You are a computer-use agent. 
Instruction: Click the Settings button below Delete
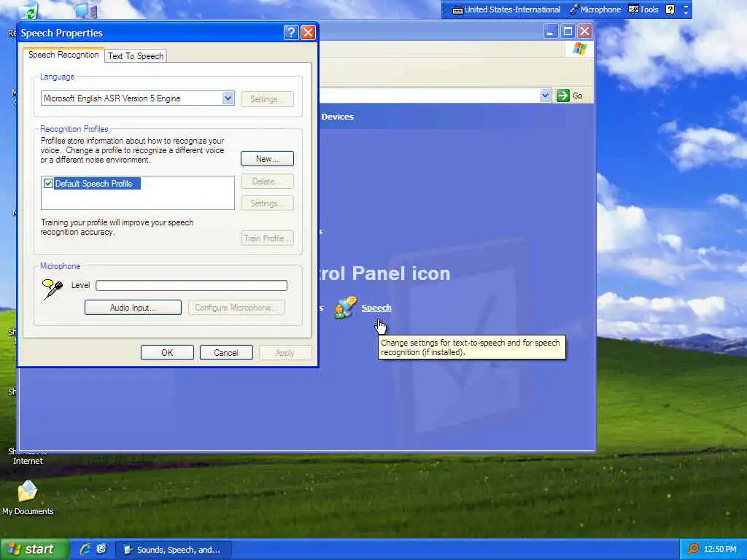coord(267,203)
